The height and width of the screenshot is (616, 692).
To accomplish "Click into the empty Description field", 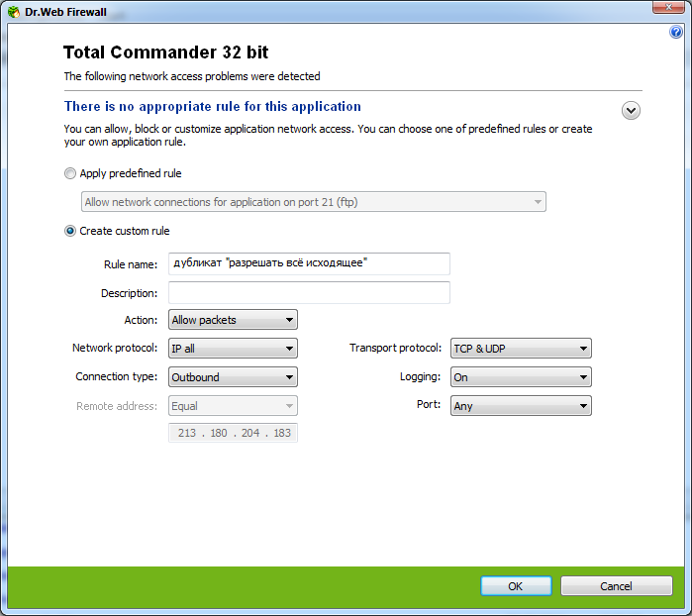I will 309,293.
